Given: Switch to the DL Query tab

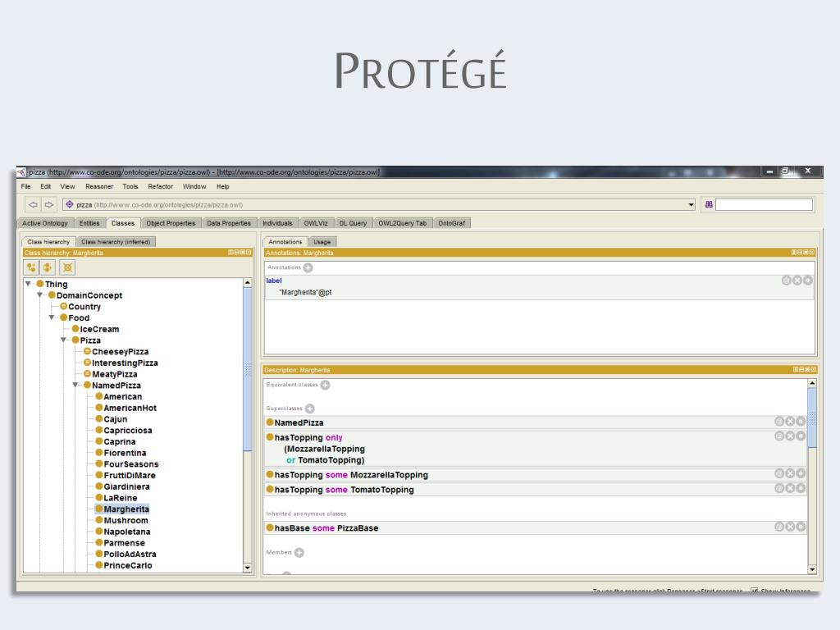Looking at the screenshot, I should click(353, 223).
